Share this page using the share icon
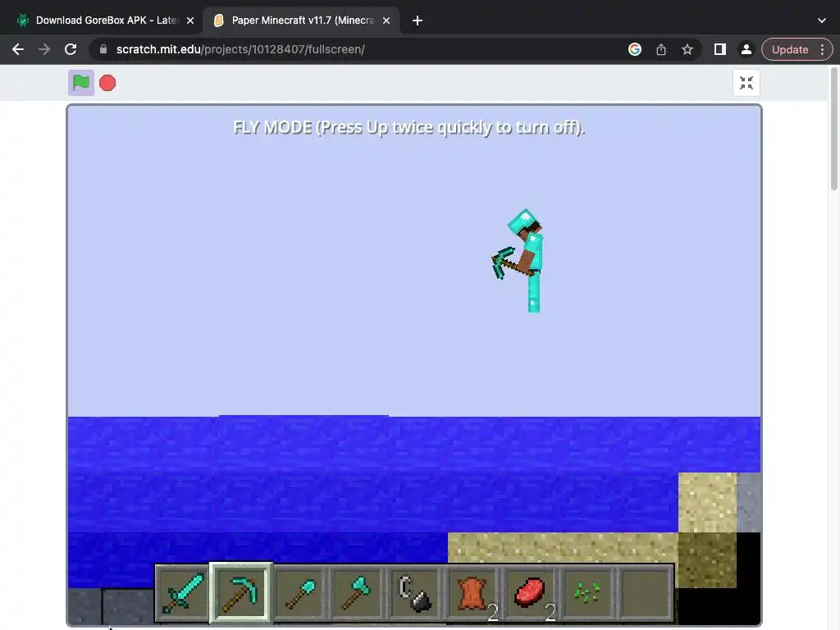This screenshot has height=630, width=840. click(661, 49)
